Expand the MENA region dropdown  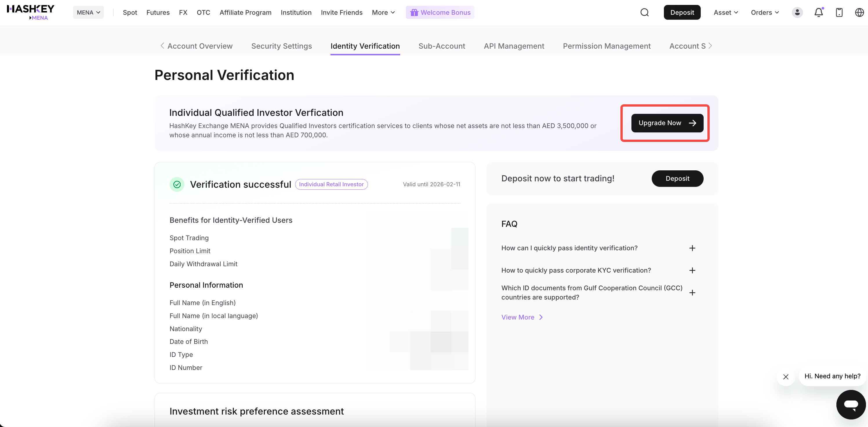88,12
